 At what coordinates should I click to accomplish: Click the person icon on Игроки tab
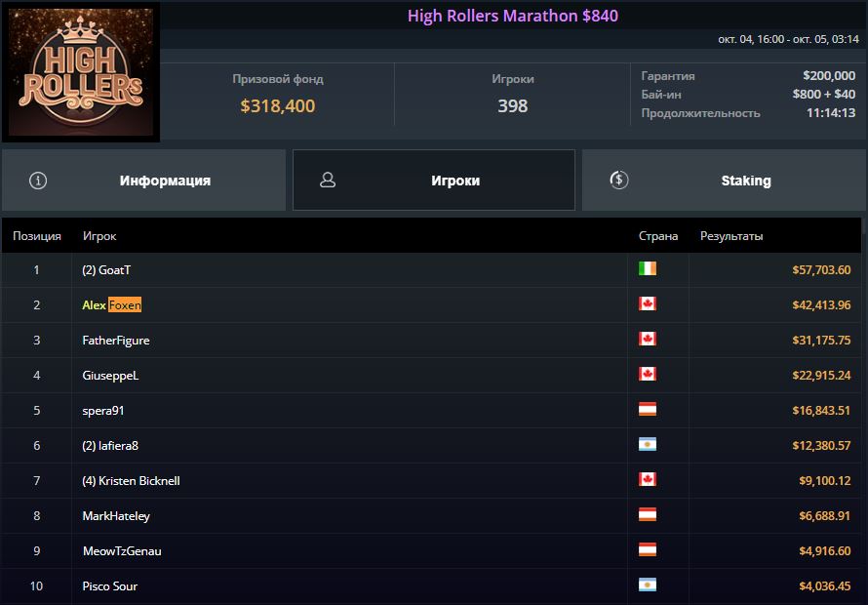328,181
